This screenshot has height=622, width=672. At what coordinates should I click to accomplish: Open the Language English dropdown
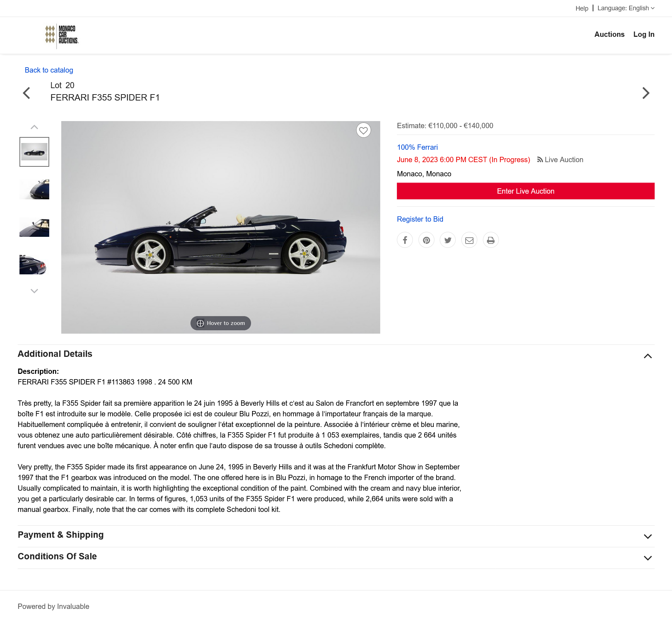tap(626, 8)
